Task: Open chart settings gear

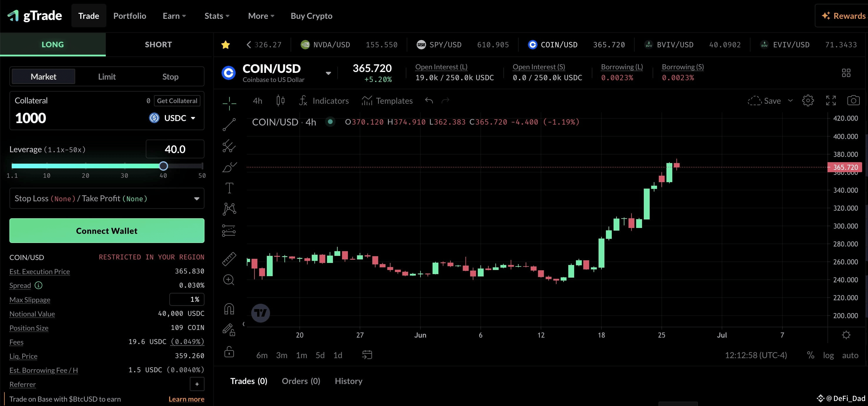Action: point(808,100)
